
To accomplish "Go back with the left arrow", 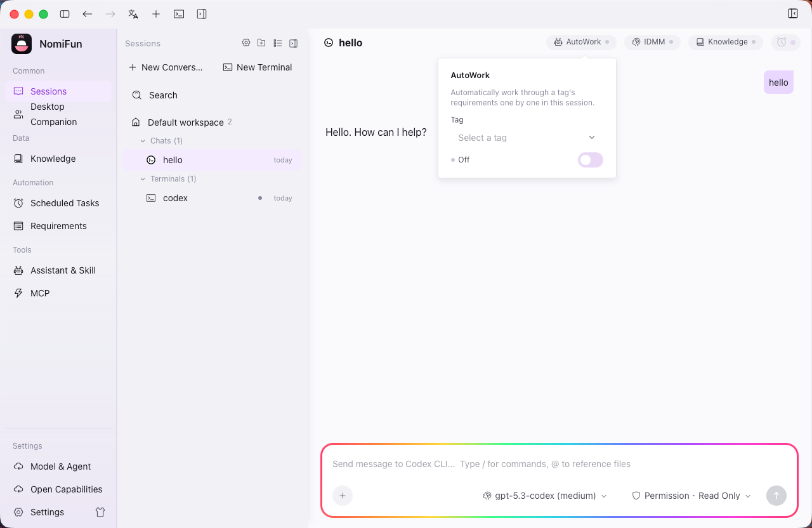I will pos(88,14).
